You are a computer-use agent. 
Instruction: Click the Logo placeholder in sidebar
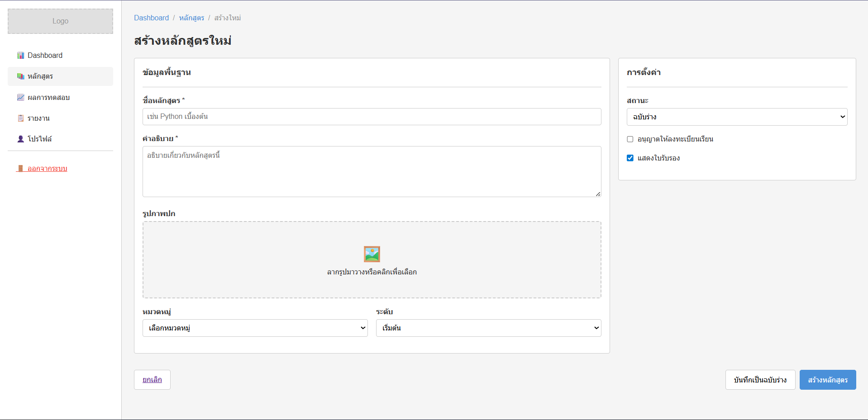coord(60,21)
